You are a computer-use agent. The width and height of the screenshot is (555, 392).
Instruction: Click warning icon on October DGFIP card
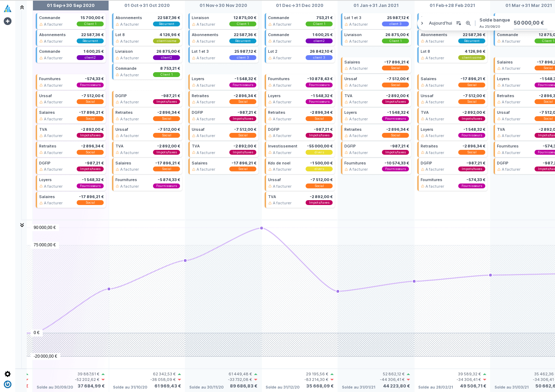pos(117,102)
